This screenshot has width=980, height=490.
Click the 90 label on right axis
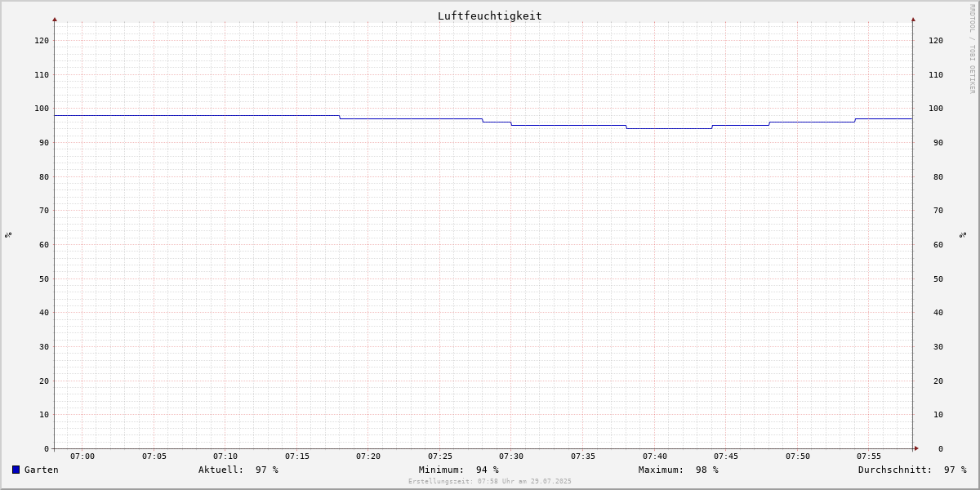click(938, 143)
